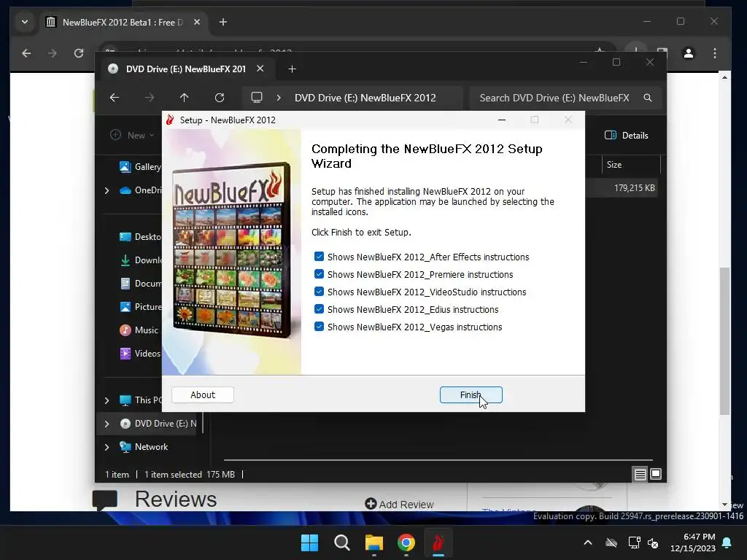Open File Explorer from taskbar

click(x=374, y=542)
